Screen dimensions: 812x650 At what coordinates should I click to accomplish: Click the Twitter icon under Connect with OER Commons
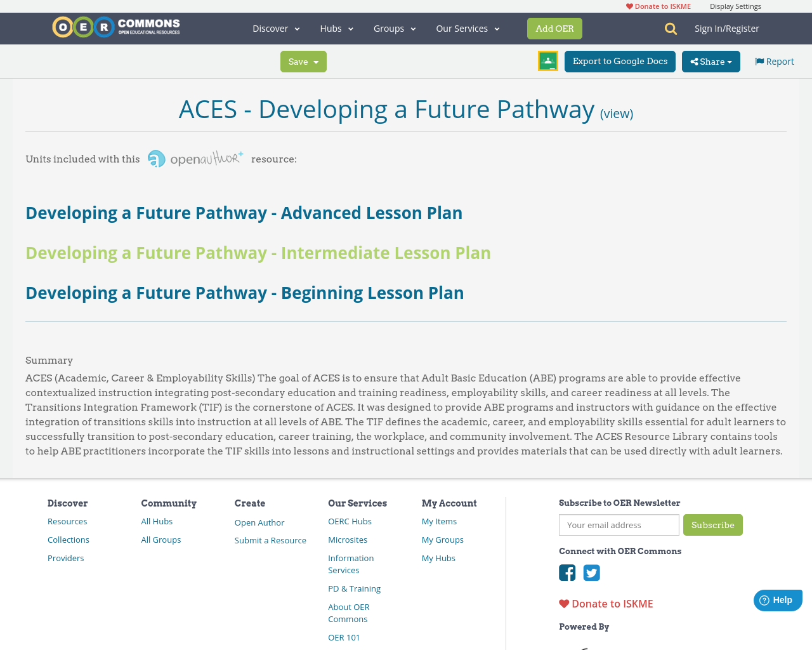(x=591, y=572)
